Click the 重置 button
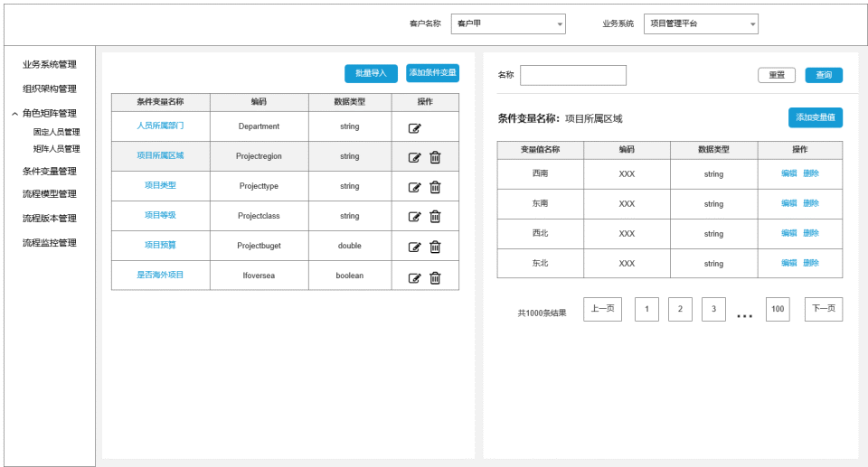This screenshot has width=868, height=467. click(777, 75)
